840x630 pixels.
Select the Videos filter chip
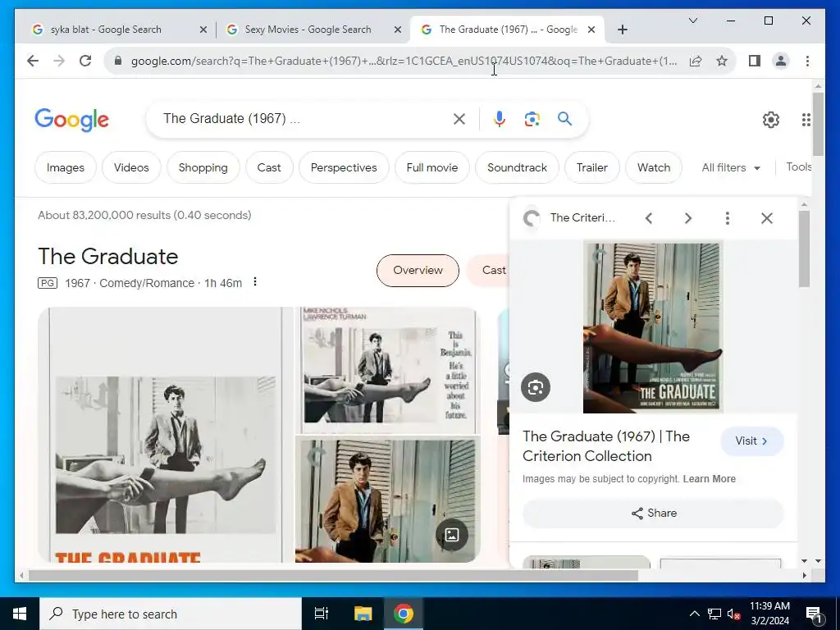pyautogui.click(x=131, y=167)
